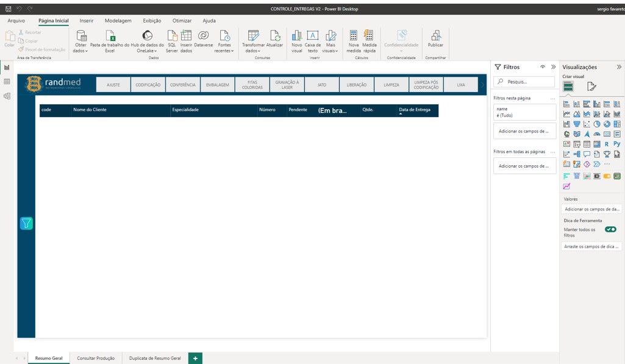Collapse the Visualizações pane with chevrons
The image size is (625, 364).
(x=619, y=67)
